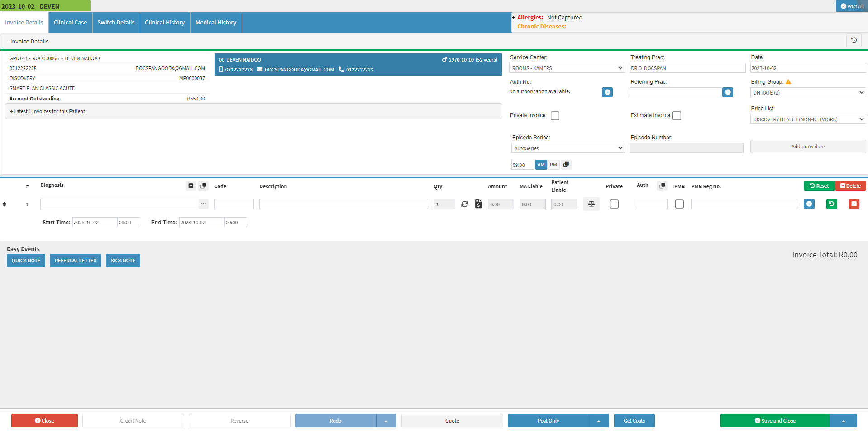Copy the invoice time using the icon beside PM

(566, 165)
